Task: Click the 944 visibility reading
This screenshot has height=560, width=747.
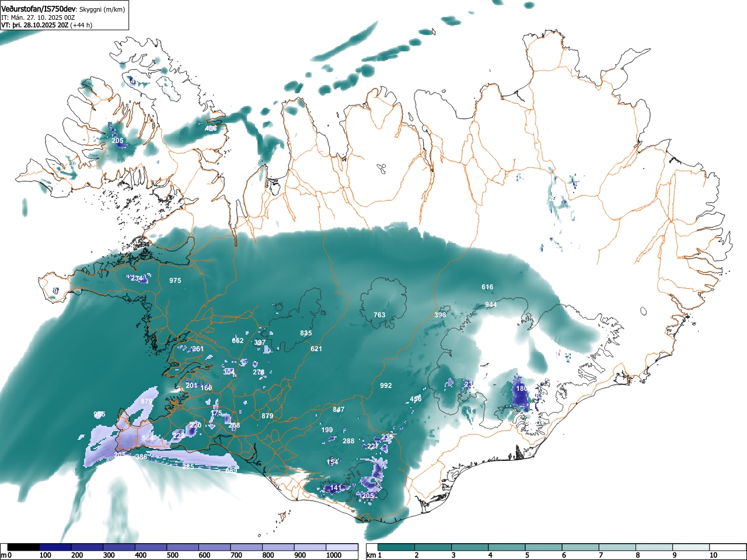Action: click(491, 305)
